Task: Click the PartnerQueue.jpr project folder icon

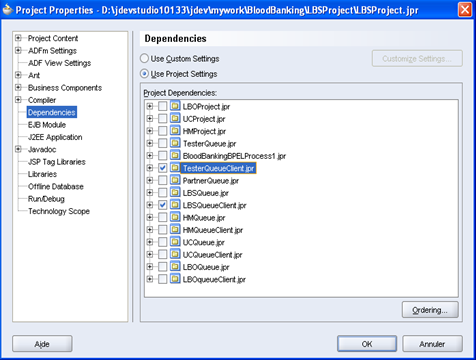Action: pos(175,180)
